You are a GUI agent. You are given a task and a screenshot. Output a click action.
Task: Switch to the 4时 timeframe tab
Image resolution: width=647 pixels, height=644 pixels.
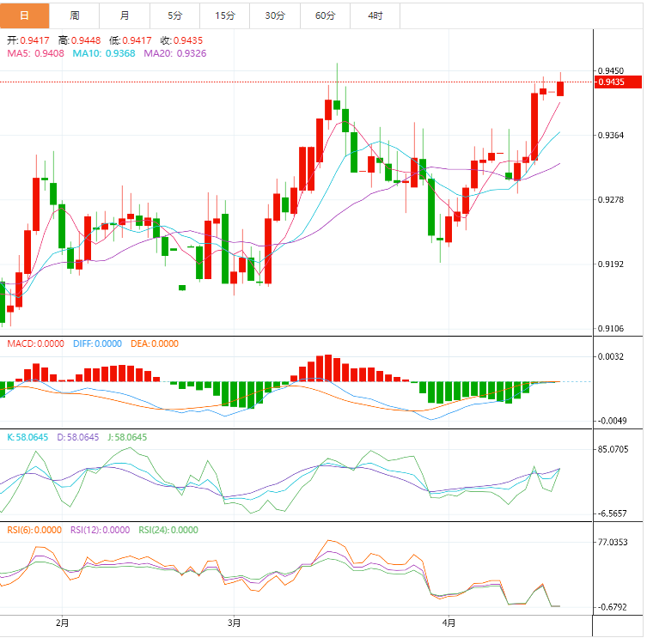pos(375,15)
